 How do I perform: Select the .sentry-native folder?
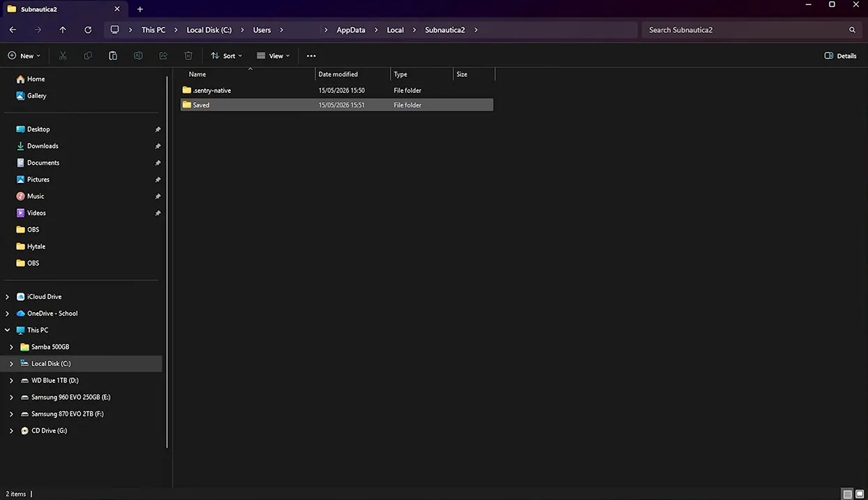click(x=337, y=90)
